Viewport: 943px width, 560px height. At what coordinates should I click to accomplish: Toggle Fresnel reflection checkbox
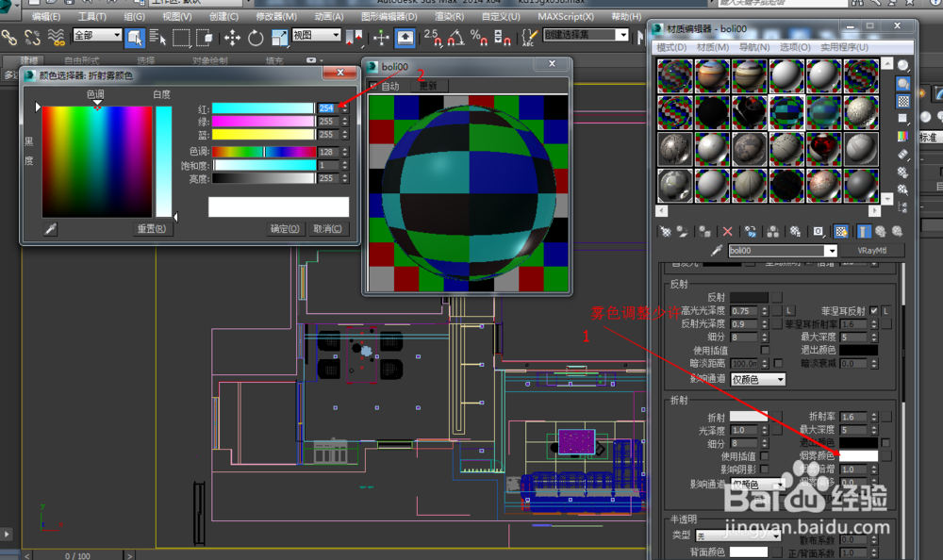pos(873,311)
